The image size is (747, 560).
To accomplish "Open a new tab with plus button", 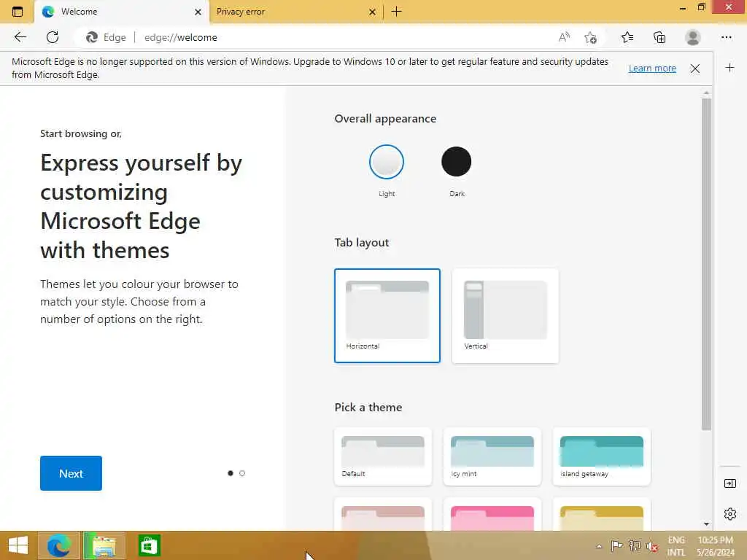I will pos(396,12).
